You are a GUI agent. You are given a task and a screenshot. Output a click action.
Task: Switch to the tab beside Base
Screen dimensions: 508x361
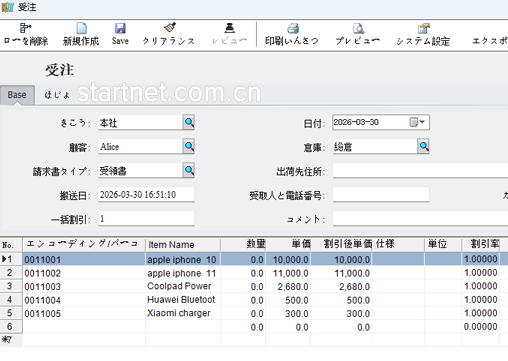(57, 95)
